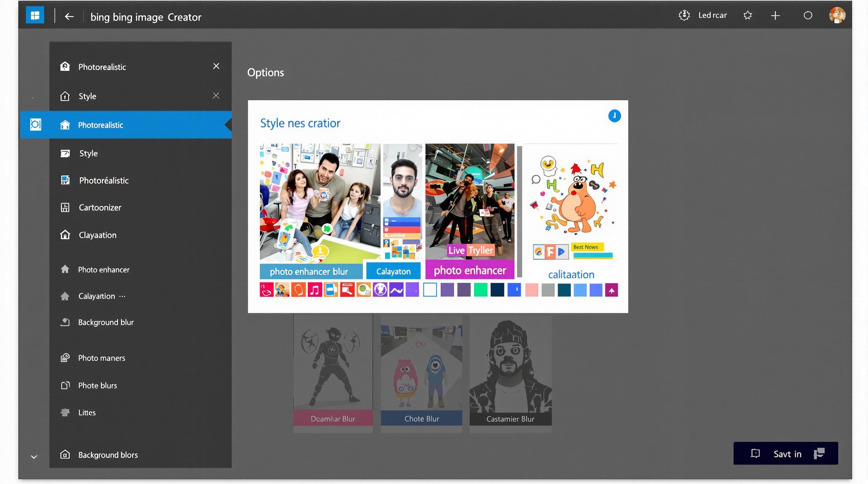Click the red window icon in strip
Viewport: 868px width, 484px height.
coord(347,290)
